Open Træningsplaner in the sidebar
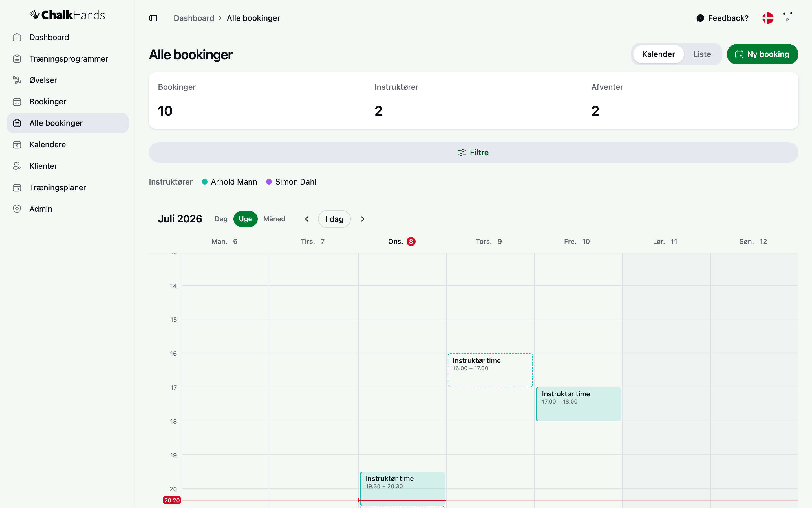Viewport: 812px width, 508px height. 67,187
